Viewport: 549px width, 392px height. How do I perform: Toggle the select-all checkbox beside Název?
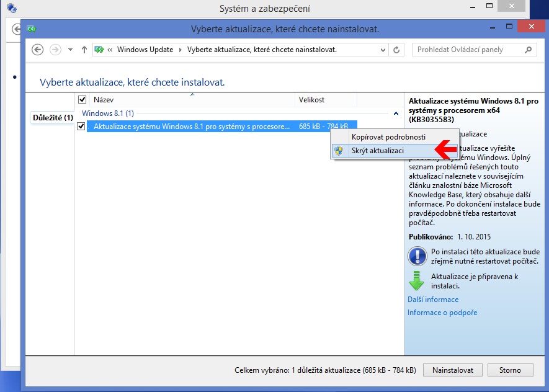82,99
